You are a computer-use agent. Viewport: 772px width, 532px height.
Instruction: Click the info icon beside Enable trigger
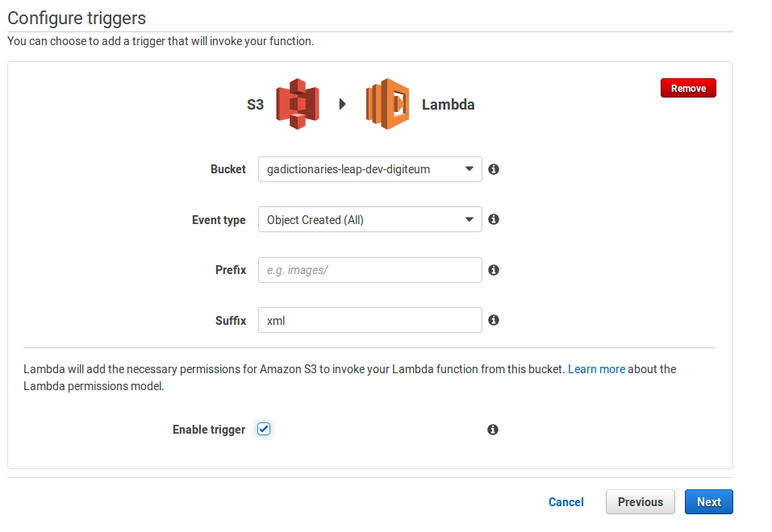(x=493, y=430)
